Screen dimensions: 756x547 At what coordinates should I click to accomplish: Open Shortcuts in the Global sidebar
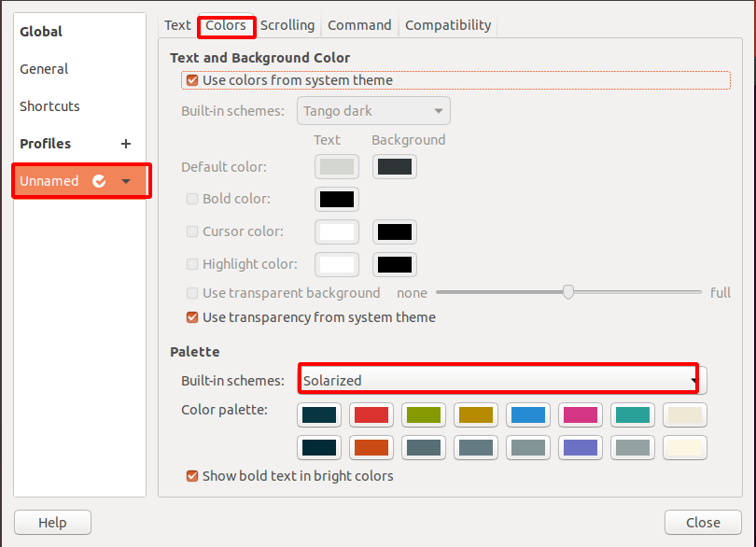point(49,106)
